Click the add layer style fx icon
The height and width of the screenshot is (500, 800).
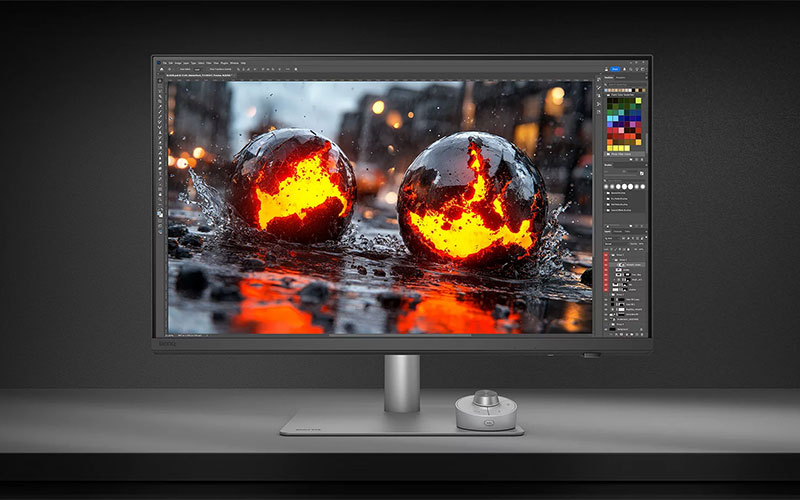tap(616, 335)
